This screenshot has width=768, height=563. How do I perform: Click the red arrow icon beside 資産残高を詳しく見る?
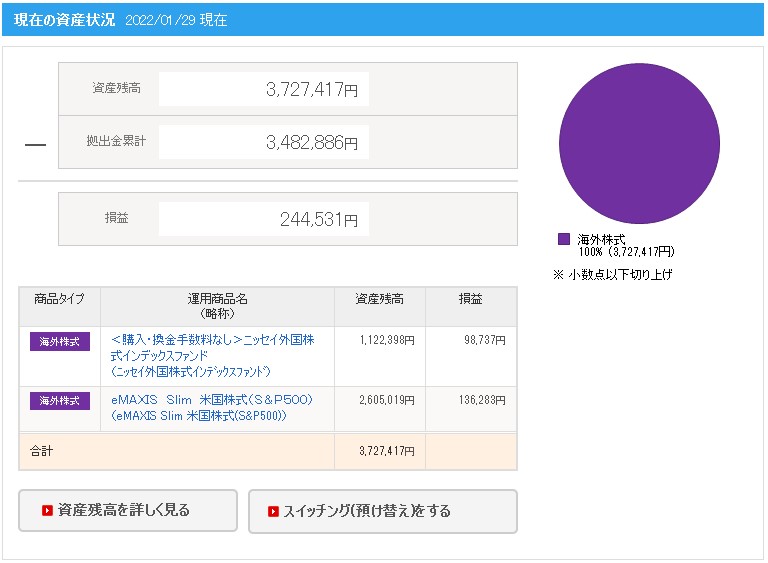[47, 511]
